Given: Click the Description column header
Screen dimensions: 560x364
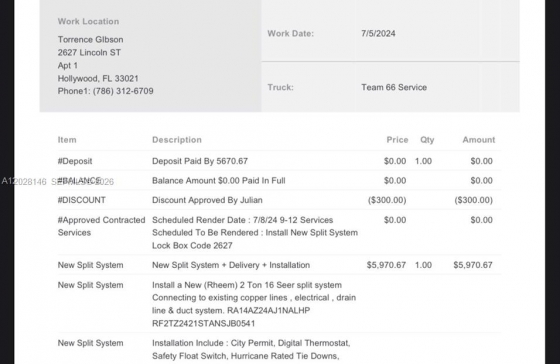Looking at the screenshot, I should (177, 140).
